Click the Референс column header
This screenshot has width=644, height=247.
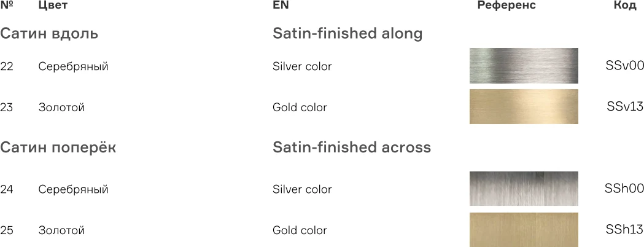[x=506, y=6]
